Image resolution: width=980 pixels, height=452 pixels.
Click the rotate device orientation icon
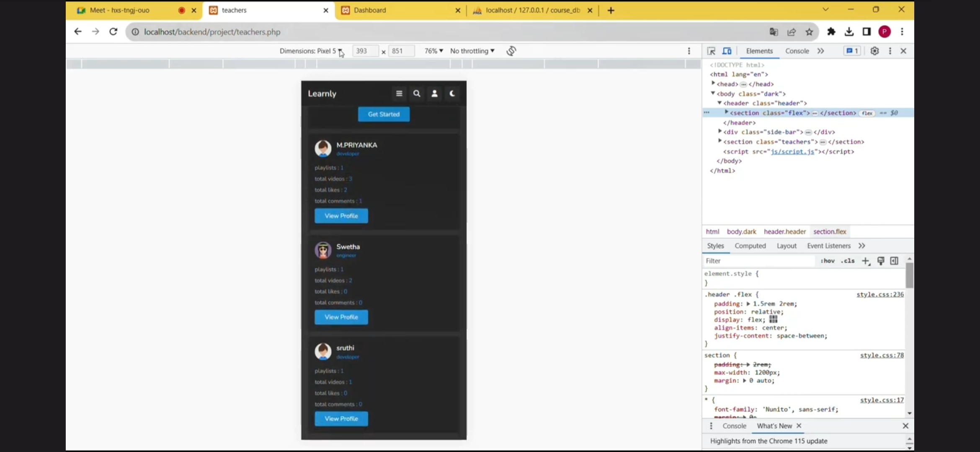(x=511, y=51)
